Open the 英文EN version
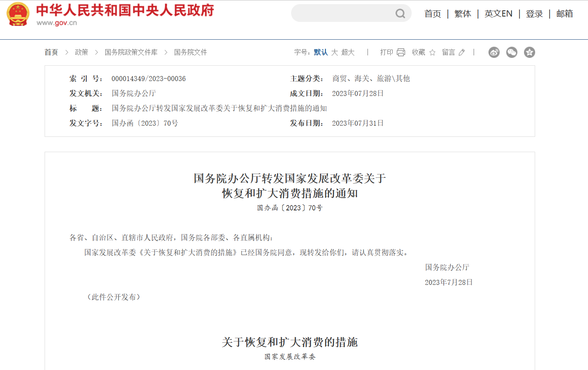 pyautogui.click(x=498, y=14)
